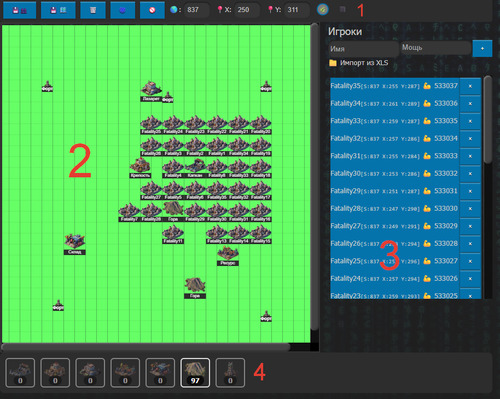Select the first building in bottom palette
The image size is (500, 399).
[20, 373]
